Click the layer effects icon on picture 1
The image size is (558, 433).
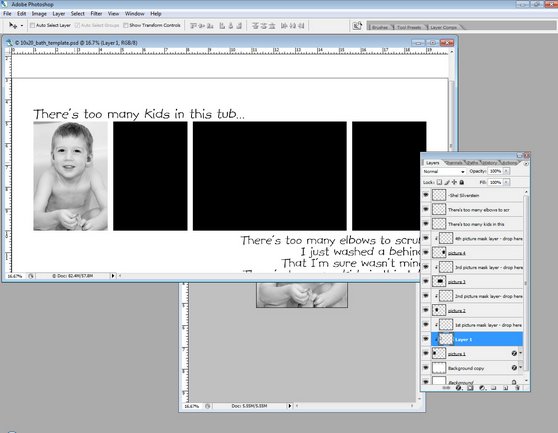coord(514,353)
